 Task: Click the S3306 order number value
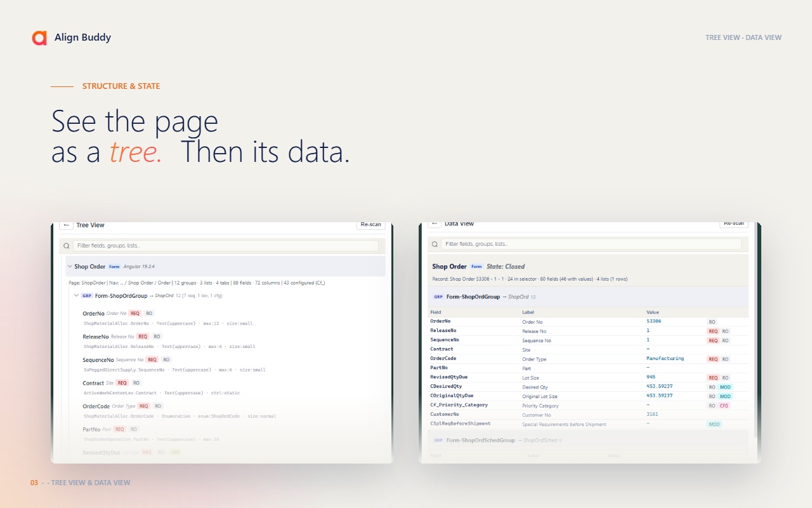[653, 321]
